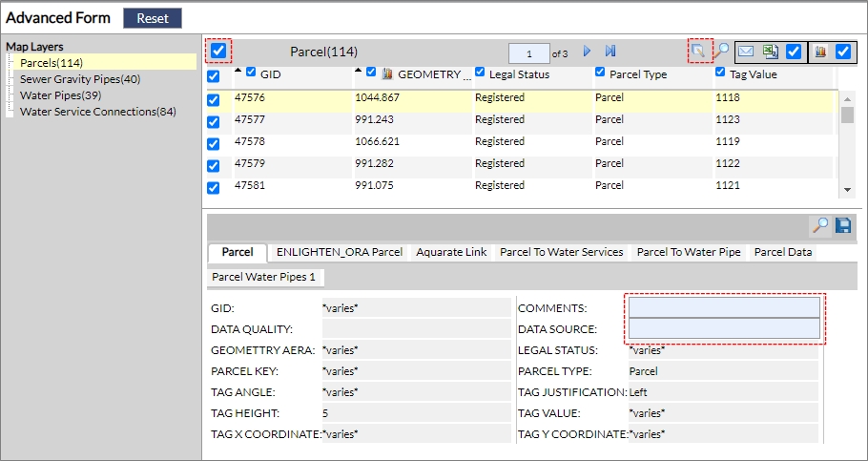Click the email envelope icon
868x461 pixels.
coord(746,52)
